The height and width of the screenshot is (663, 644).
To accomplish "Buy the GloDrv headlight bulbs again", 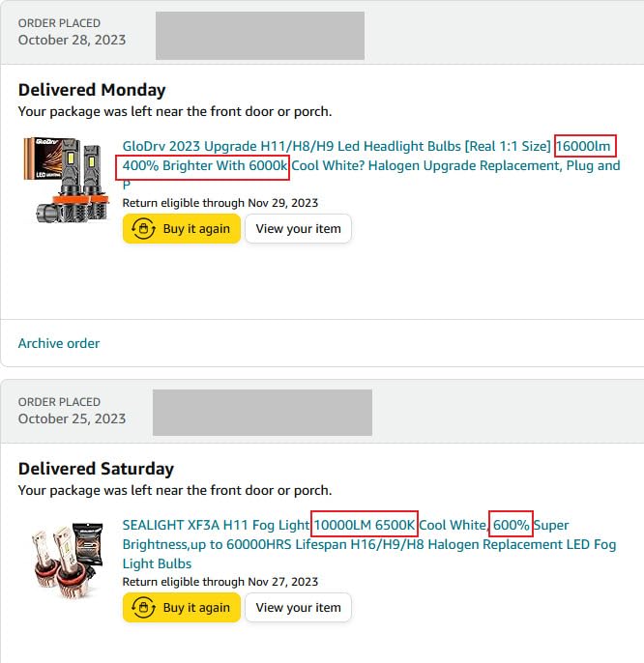I will click(x=182, y=229).
